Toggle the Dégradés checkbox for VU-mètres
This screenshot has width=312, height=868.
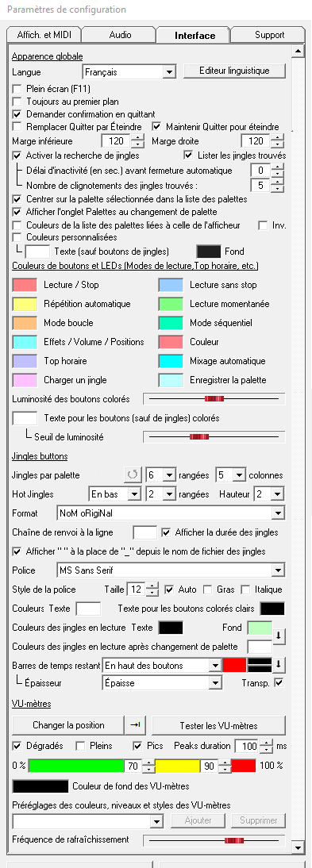pyautogui.click(x=17, y=746)
